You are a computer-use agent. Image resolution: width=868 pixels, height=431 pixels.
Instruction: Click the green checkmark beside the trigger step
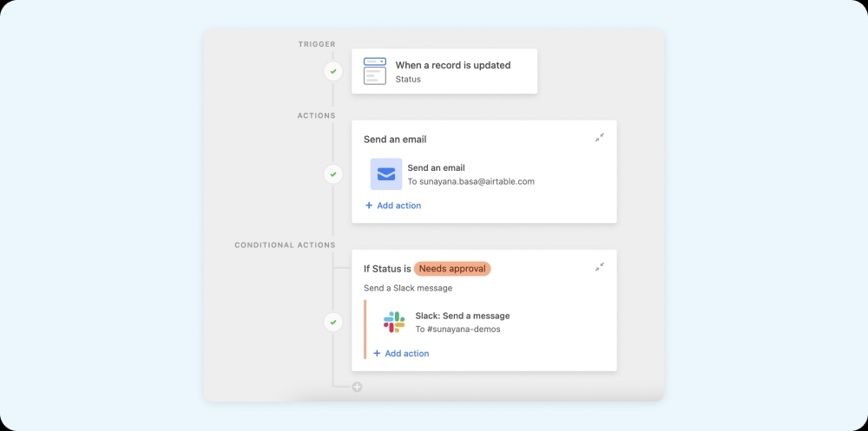(x=333, y=71)
